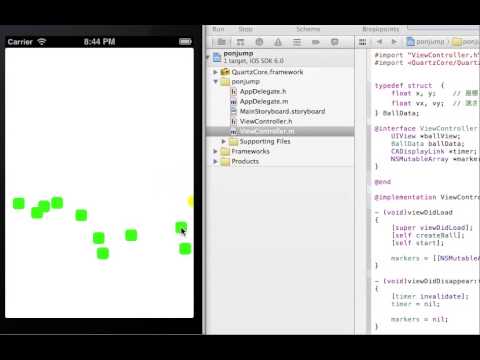Open the related files grid icon
Viewport: 480px width, 360px height.
362,42
